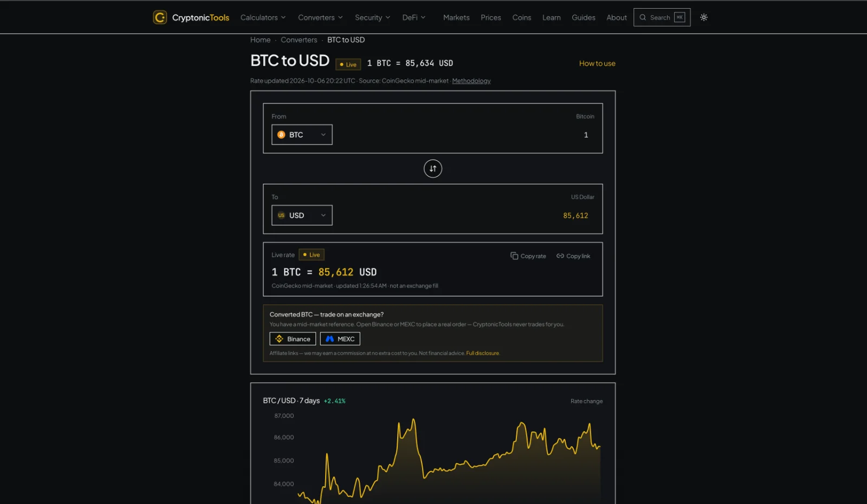Screen dimensions: 867x504
Task: Click the BTC / USD · 7 days chart title
Action: (x=292, y=401)
